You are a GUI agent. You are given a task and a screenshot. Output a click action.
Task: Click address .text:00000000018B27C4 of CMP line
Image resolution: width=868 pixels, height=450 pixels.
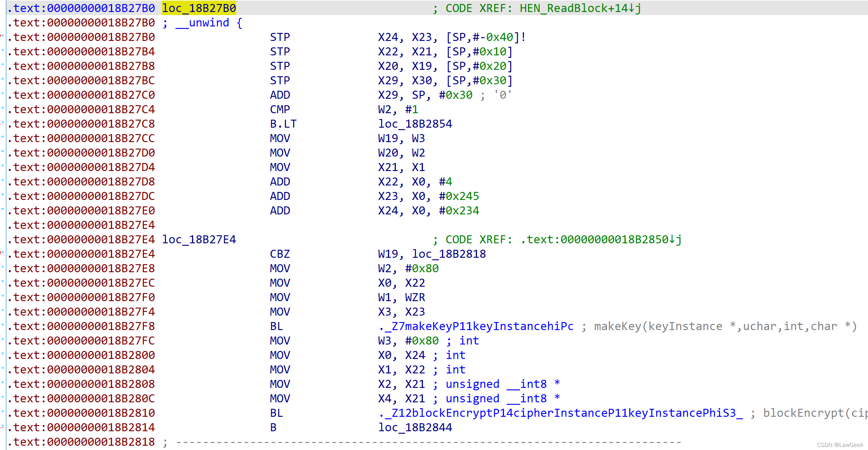(x=81, y=109)
